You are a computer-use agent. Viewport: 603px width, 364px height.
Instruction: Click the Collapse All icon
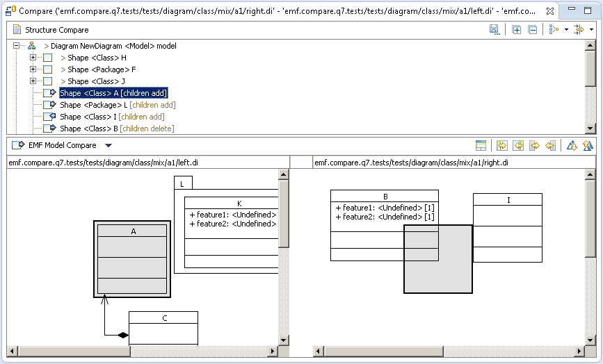click(x=532, y=30)
